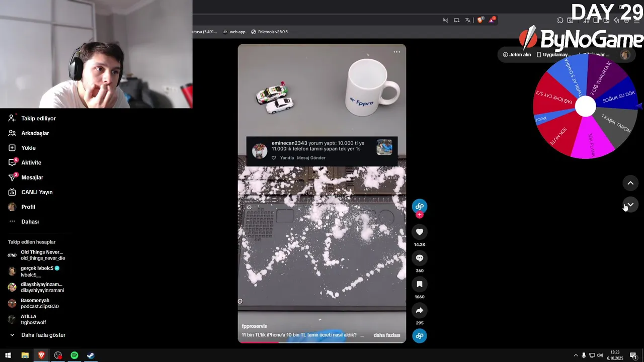Open web app bookmark
This screenshot has width=644, height=362.
tap(234, 32)
